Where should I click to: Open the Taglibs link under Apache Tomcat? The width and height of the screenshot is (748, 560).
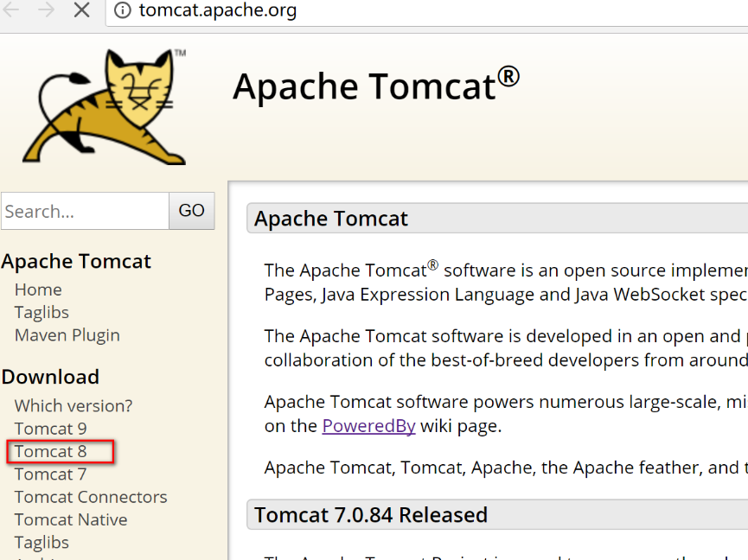pos(42,312)
